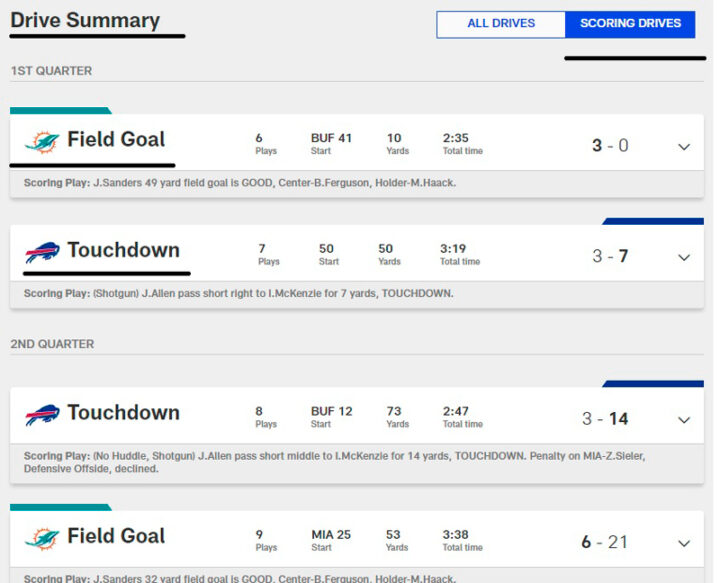This screenshot has height=583, width=720.
Task: Click Dolphins logo on 9-play Field Goal drive
Action: click(x=42, y=538)
